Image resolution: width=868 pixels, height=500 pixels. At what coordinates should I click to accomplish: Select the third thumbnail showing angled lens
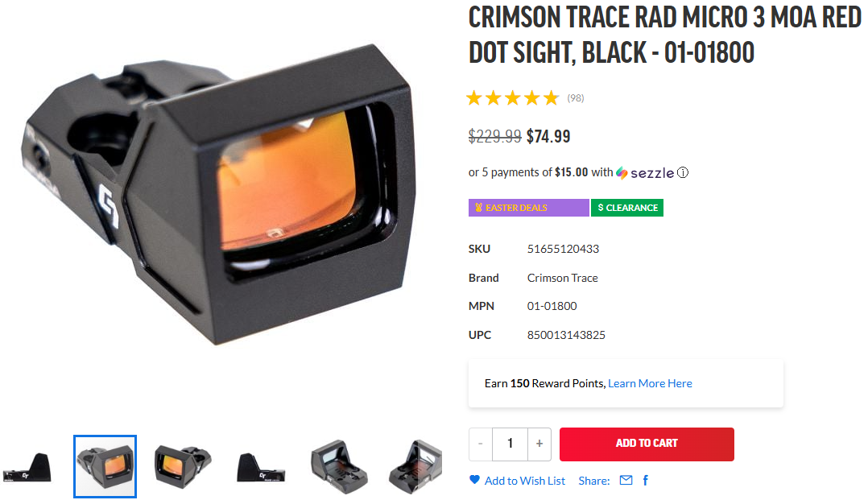(x=184, y=467)
